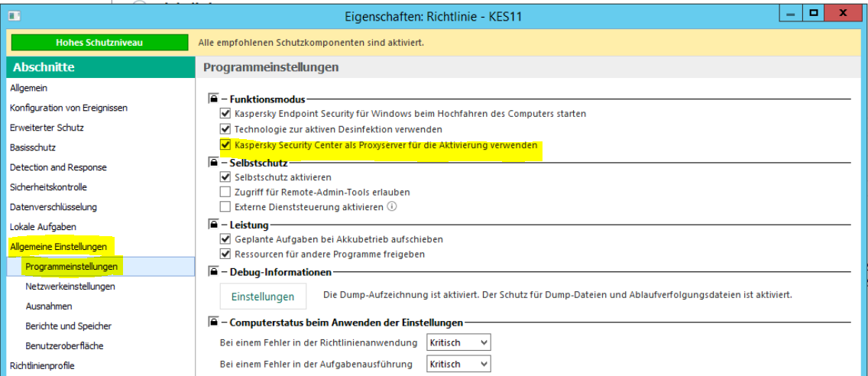Screen dimensions: 868x376
Task: Toggle Geplante Aufgaben bei Akkubetrieb aufschieben
Action: pyautogui.click(x=225, y=239)
